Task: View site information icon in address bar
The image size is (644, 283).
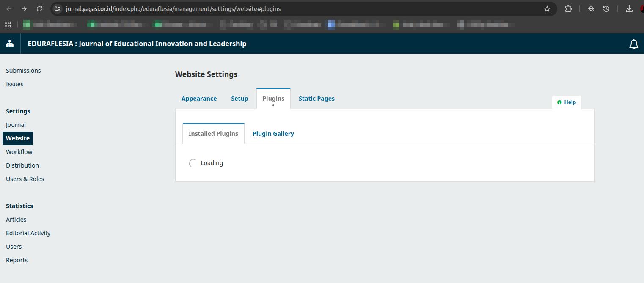Action: (58, 9)
